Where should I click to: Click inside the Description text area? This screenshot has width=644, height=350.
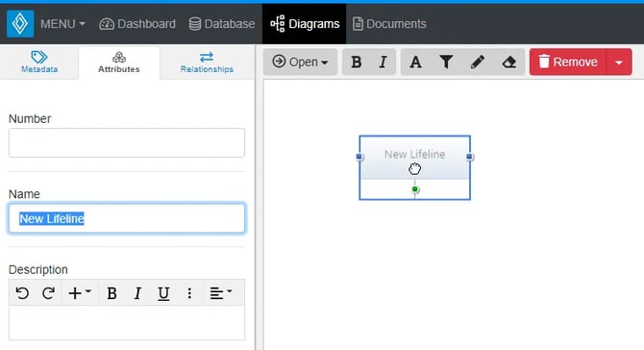click(x=127, y=323)
